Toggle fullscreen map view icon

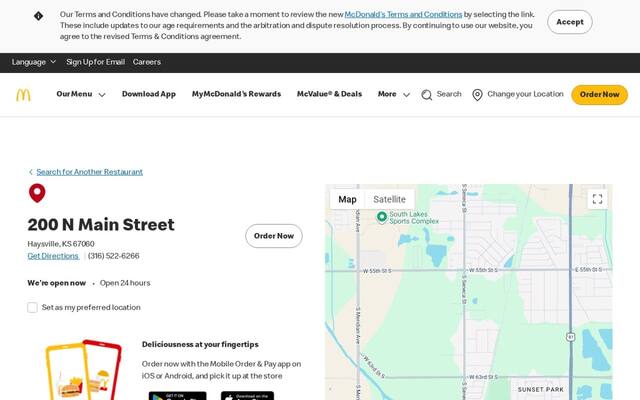tap(598, 199)
